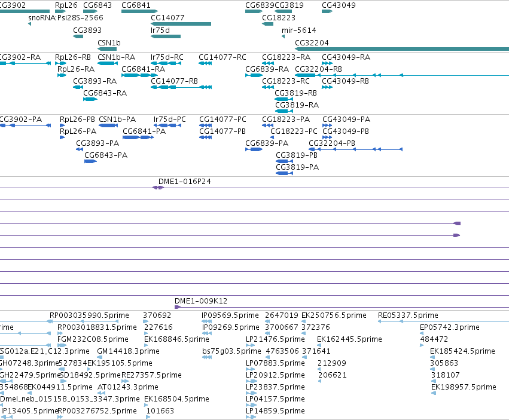
Task: Select protein Ir75d-PC
Action: [169, 119]
